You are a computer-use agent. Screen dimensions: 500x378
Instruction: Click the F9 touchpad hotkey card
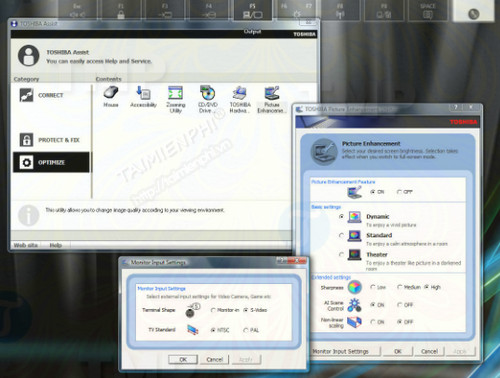pyautogui.click(x=384, y=9)
